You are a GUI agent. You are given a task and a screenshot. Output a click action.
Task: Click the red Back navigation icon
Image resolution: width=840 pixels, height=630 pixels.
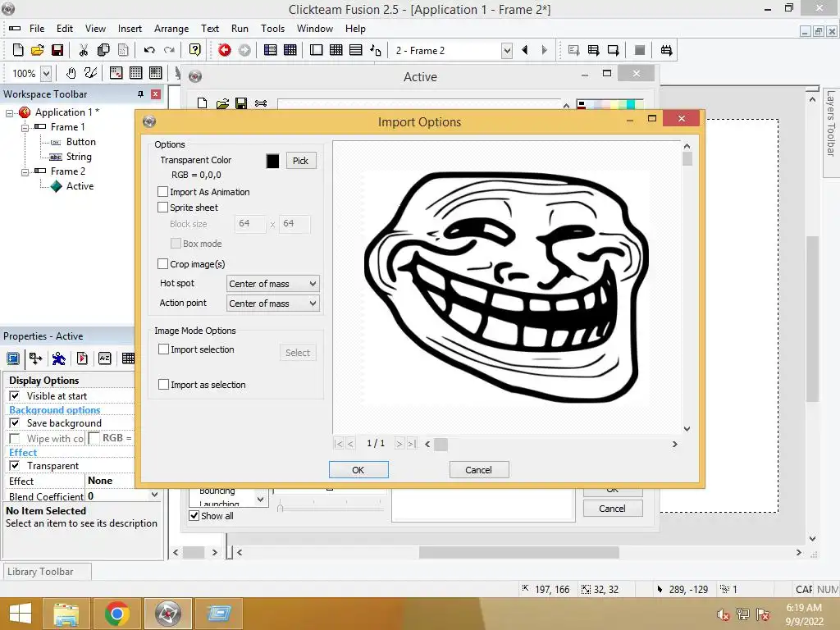click(225, 50)
